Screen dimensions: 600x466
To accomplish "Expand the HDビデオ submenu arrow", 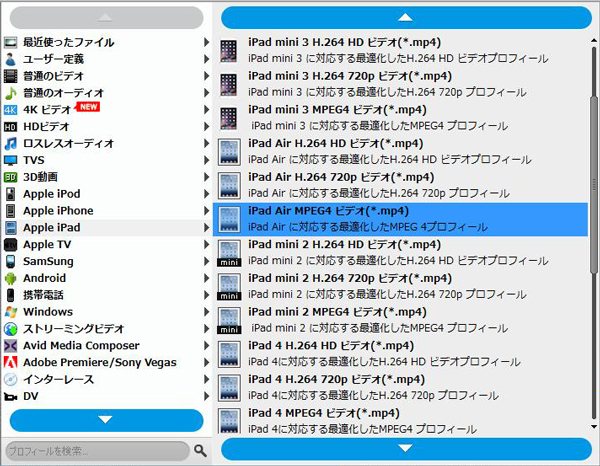I will [206, 126].
